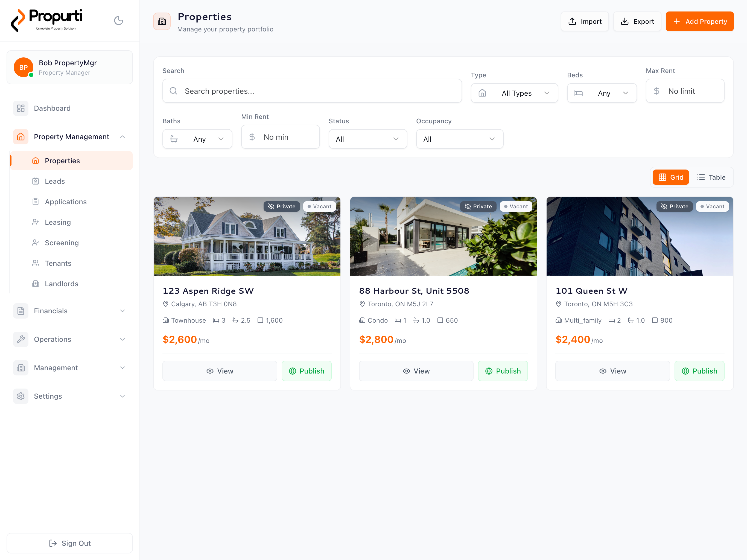Open the Type dropdown showing All Types
Viewport: 747px width, 560px height.
pos(514,93)
